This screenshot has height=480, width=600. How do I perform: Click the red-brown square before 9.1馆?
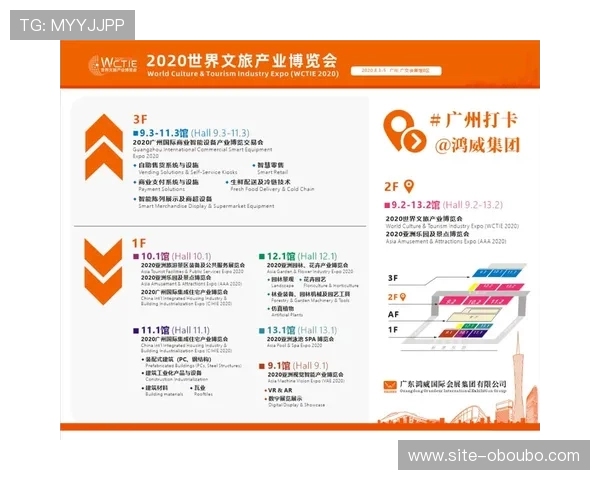(x=262, y=366)
